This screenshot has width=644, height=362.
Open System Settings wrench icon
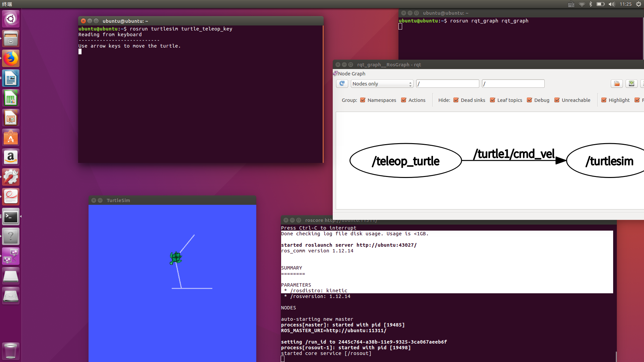tap(11, 177)
